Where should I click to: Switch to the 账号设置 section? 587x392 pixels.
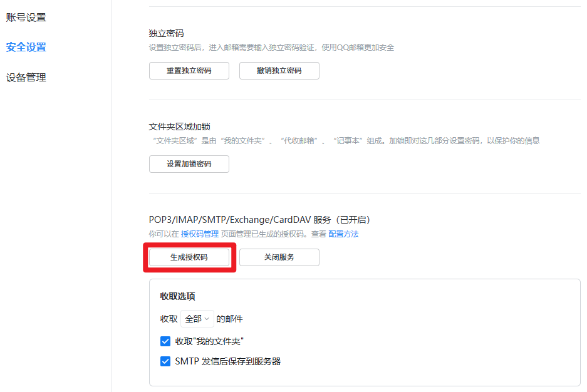point(26,17)
